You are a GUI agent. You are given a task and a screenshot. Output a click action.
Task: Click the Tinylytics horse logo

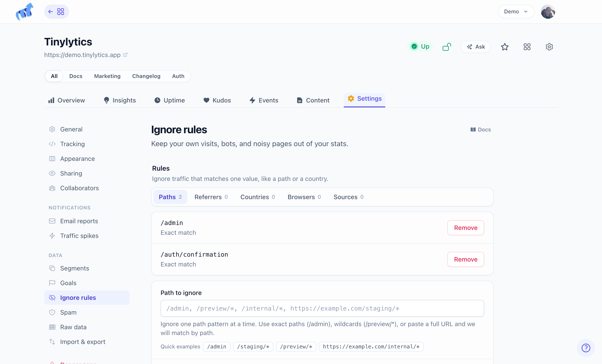[25, 12]
